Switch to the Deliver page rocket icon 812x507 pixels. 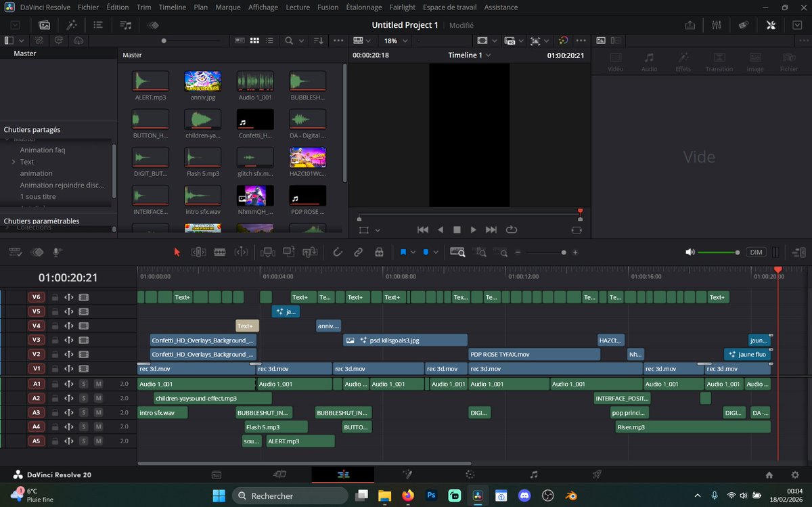coord(597,475)
